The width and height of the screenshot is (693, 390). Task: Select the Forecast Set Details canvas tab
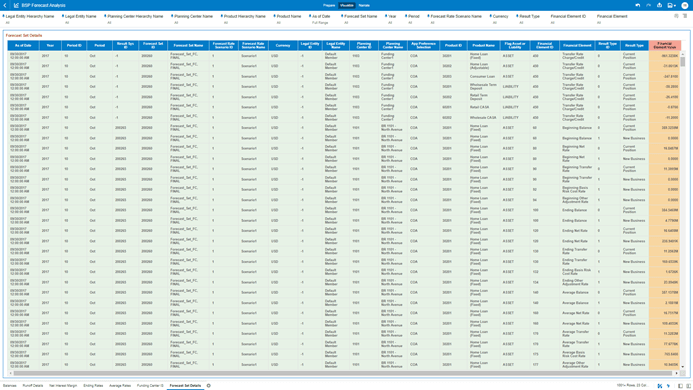coord(185,386)
